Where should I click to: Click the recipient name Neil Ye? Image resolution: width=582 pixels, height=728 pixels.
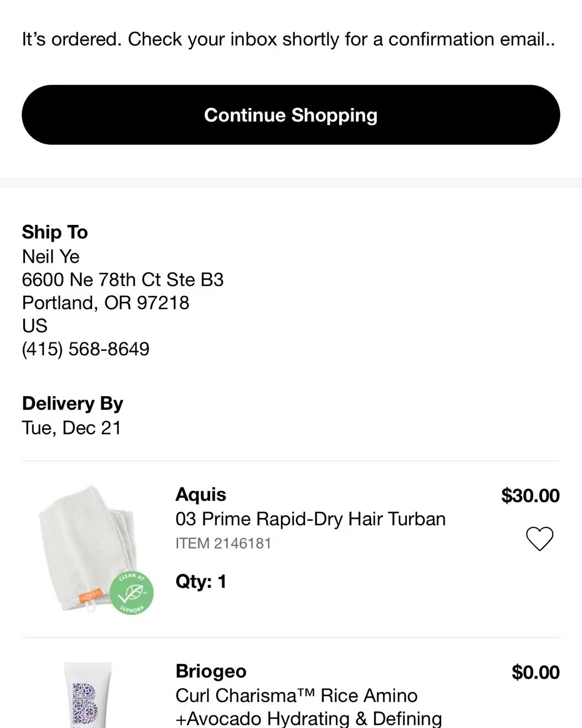[x=50, y=257]
